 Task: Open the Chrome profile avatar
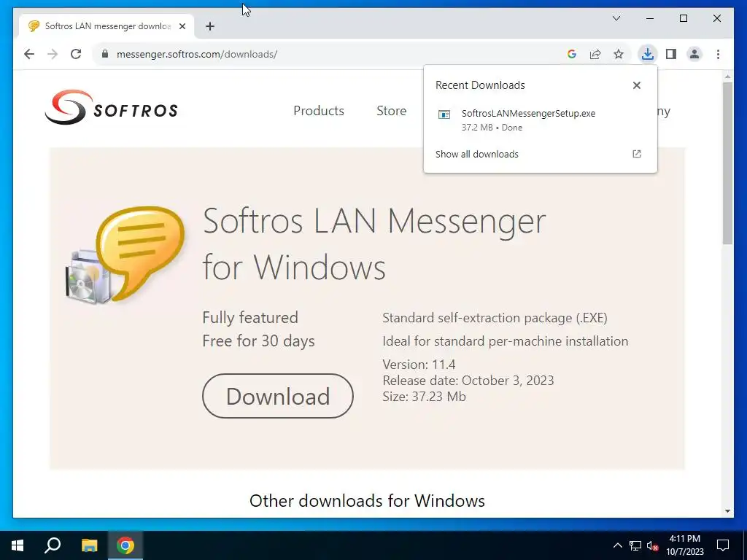[x=694, y=54]
